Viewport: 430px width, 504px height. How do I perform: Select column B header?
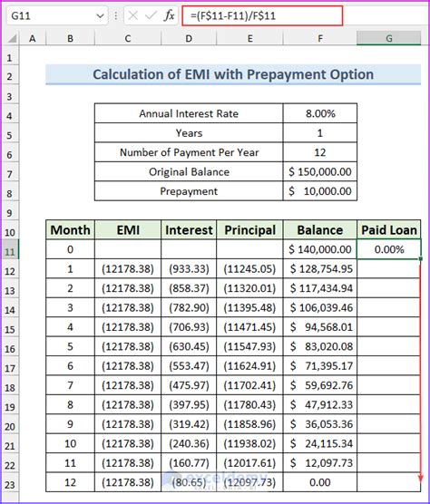pyautogui.click(x=70, y=39)
